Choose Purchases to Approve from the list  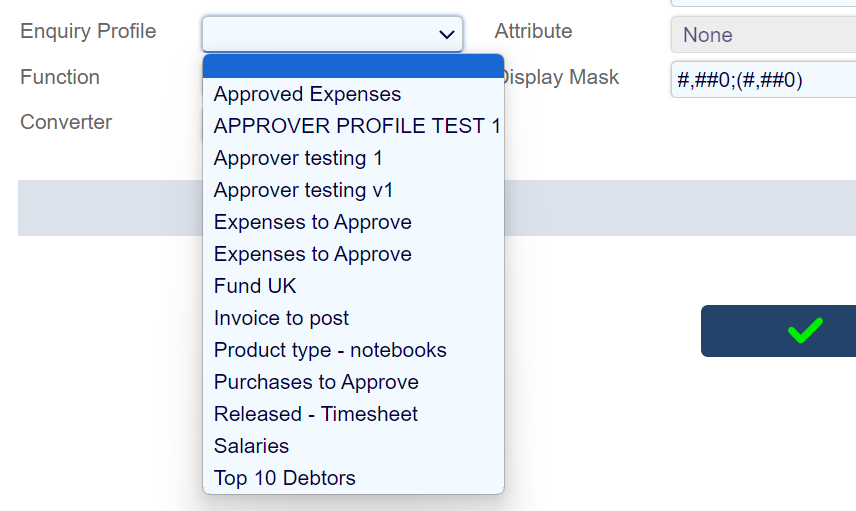pos(316,382)
